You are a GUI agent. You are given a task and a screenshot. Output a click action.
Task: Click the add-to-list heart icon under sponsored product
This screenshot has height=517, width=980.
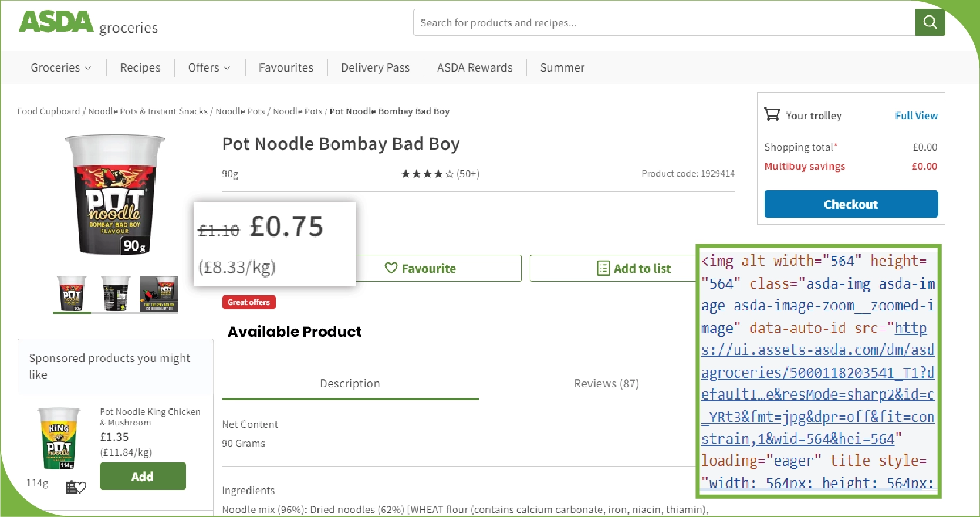click(76, 487)
